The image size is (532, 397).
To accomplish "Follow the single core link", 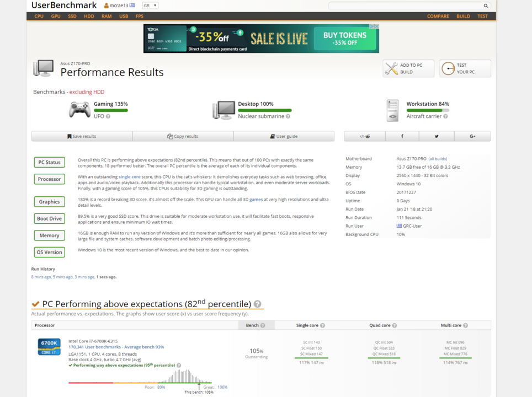I will [129, 176].
